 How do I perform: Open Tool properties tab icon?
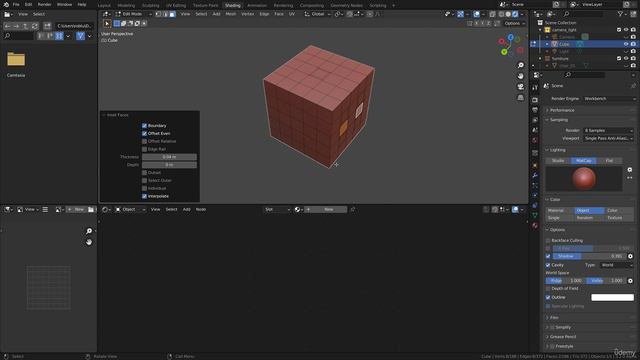click(x=535, y=88)
